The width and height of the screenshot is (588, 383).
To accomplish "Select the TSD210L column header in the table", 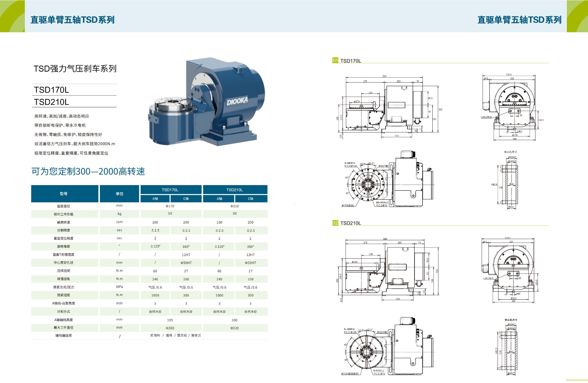I will click(235, 190).
